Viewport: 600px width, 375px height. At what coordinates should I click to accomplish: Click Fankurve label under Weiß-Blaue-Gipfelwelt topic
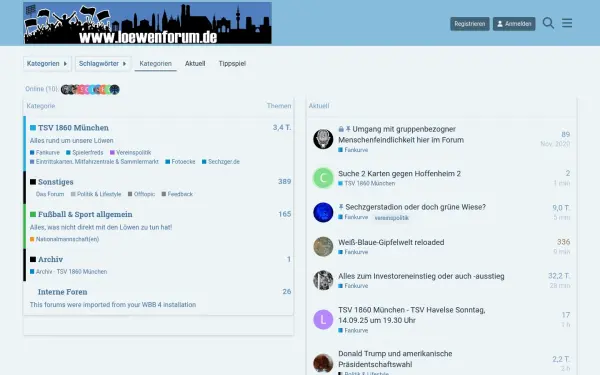353,252
